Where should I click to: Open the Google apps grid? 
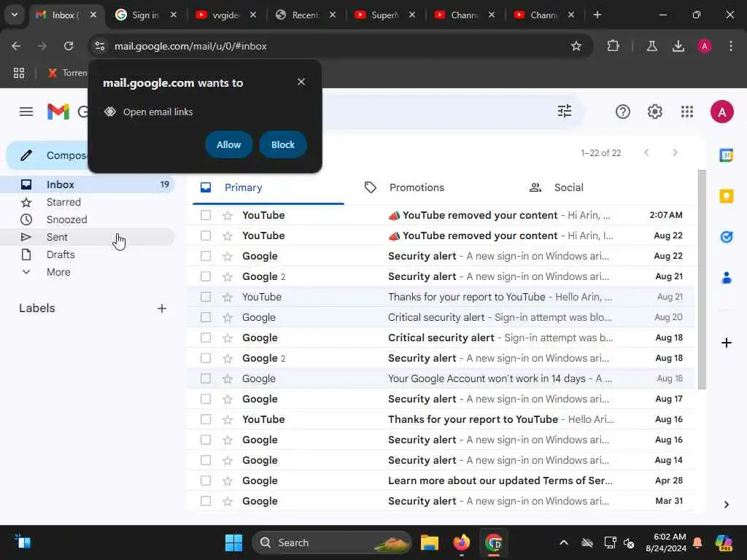687,112
